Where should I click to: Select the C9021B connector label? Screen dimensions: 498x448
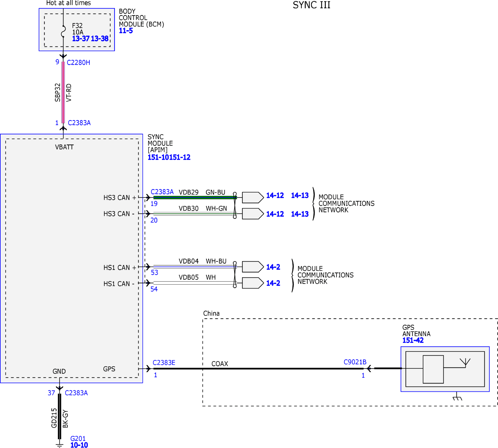pyautogui.click(x=355, y=362)
